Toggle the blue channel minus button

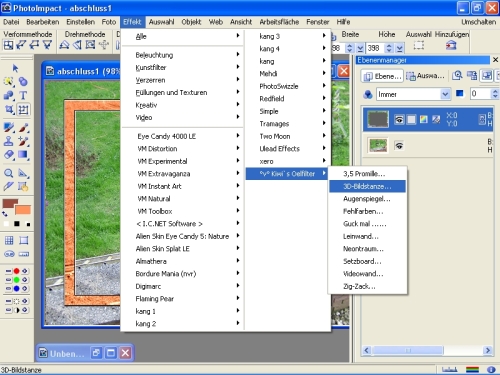8,288
